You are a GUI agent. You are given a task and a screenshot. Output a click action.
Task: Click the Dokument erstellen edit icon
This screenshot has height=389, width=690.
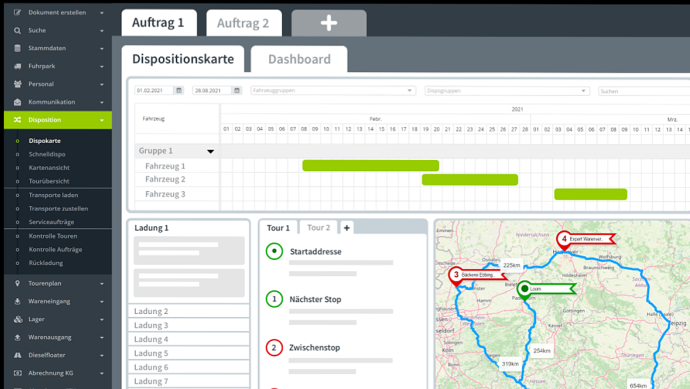17,12
